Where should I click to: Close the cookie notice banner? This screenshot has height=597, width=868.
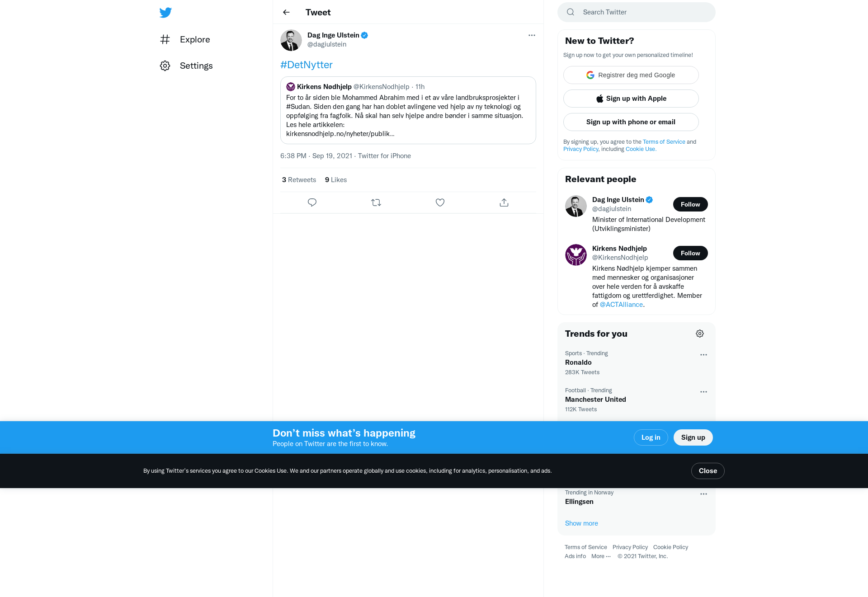point(708,471)
